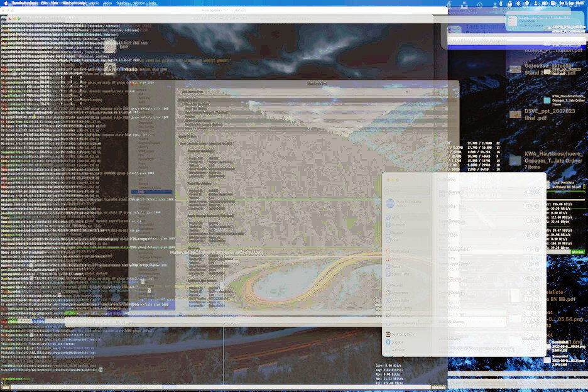Toggle Content Caching switch

pos(529,293)
